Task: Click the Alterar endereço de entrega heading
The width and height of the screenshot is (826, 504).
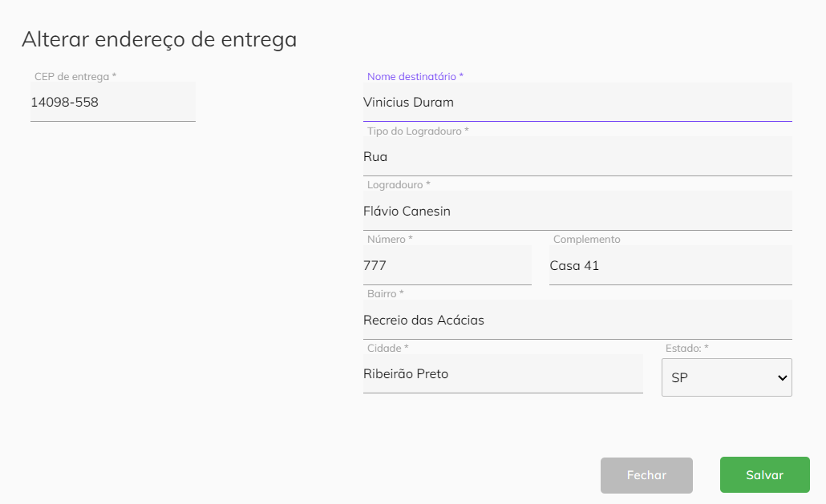Action: click(x=159, y=39)
